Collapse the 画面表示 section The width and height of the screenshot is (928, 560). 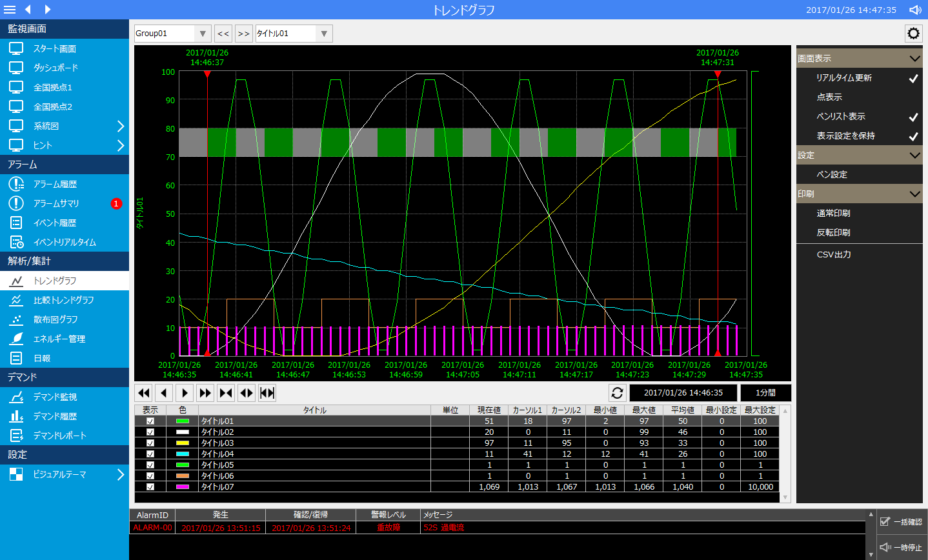pyautogui.click(x=914, y=59)
